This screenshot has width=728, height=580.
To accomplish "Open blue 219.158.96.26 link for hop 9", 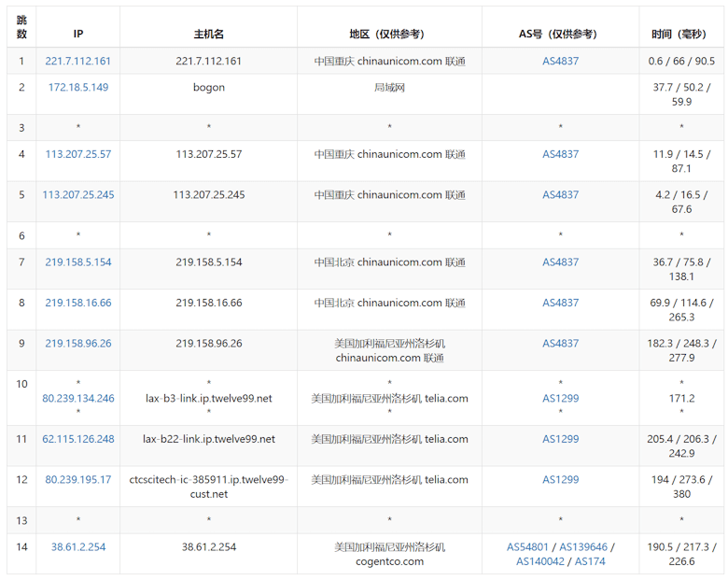I will (x=78, y=344).
